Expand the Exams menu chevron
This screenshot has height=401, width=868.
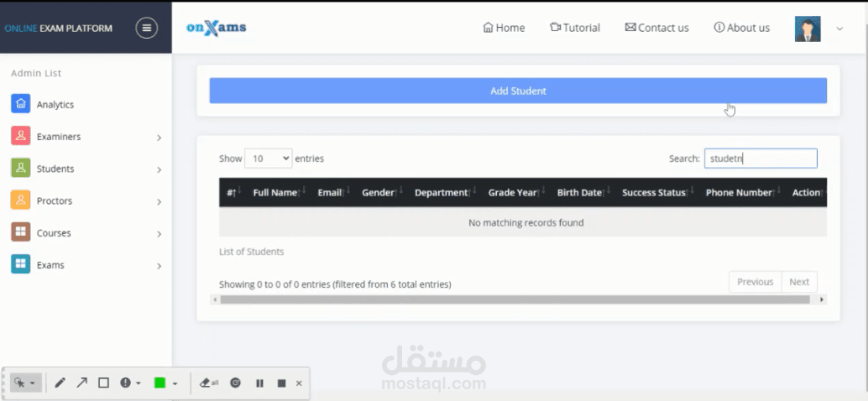(x=159, y=266)
